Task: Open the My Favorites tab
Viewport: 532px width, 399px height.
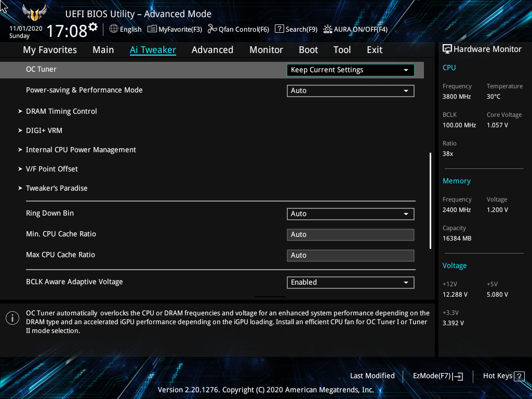Action: pyautogui.click(x=50, y=50)
